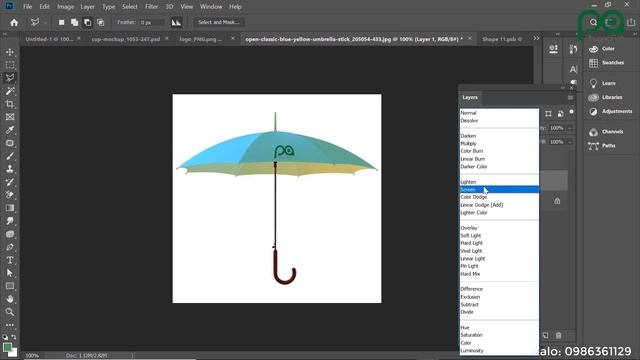
Task: Select the Sponge tool
Action: point(10,234)
